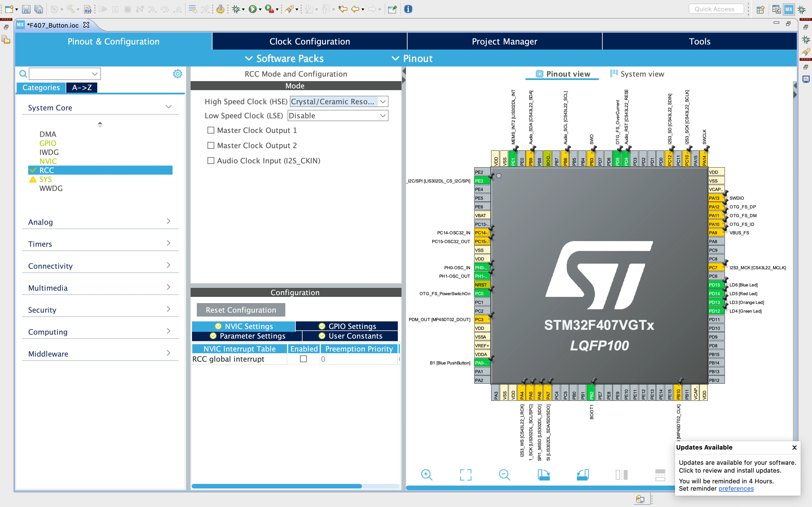Open the Low Speed Clock (LSE) dropdown

pyautogui.click(x=337, y=116)
